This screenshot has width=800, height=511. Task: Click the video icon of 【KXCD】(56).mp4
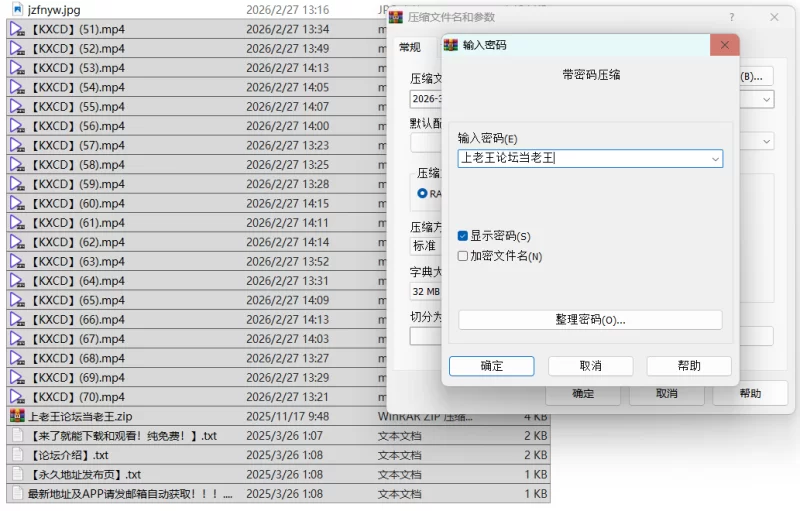tap(17, 126)
